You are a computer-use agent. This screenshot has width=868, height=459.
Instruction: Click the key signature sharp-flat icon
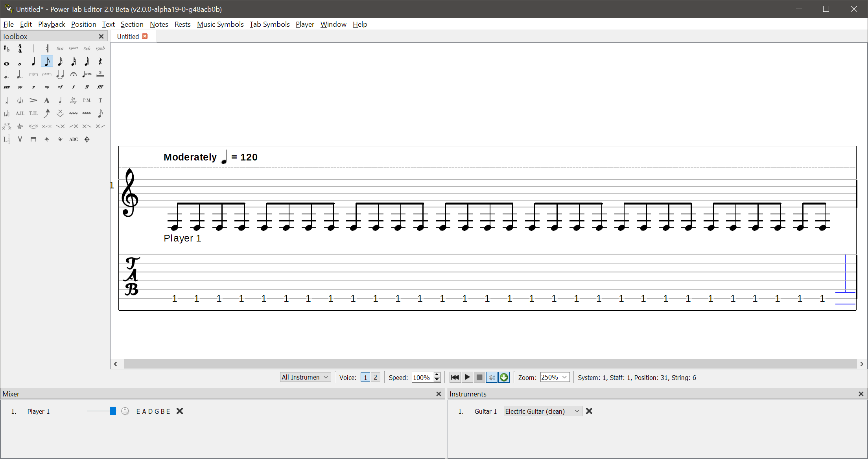(x=7, y=48)
